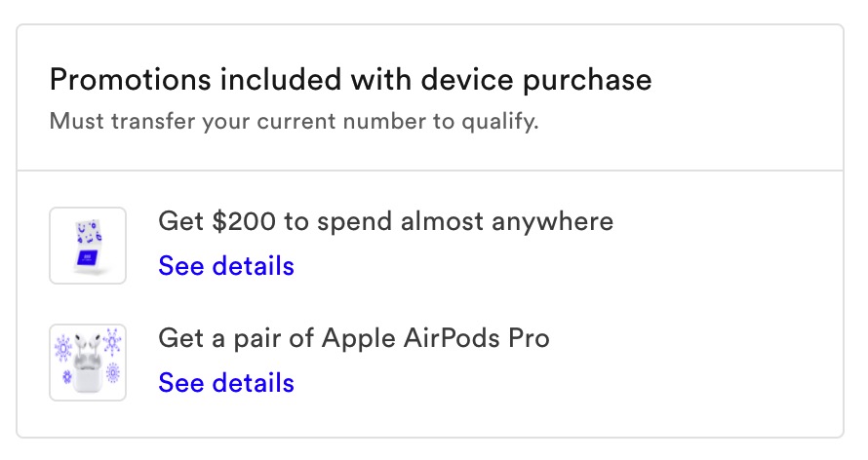Click "Get $200 to spend almost anywhere" title
Image resolution: width=868 pixels, height=460 pixels.
[386, 221]
